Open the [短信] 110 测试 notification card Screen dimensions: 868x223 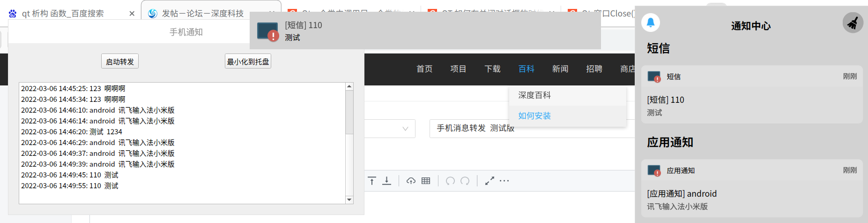click(752, 94)
